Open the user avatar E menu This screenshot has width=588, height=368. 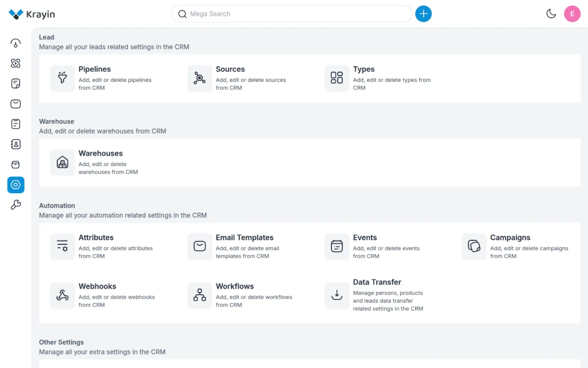(572, 14)
